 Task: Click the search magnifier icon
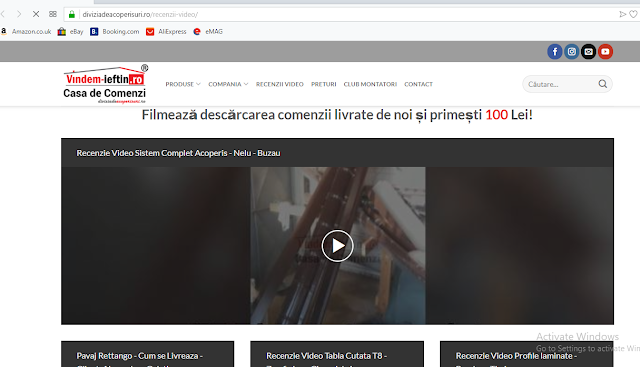pyautogui.click(x=602, y=84)
